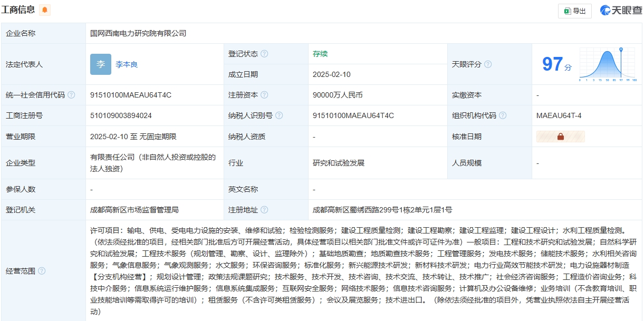The width and height of the screenshot is (644, 321).
Task: Click the help icon beside 纳税人识别号
Action: (280, 114)
